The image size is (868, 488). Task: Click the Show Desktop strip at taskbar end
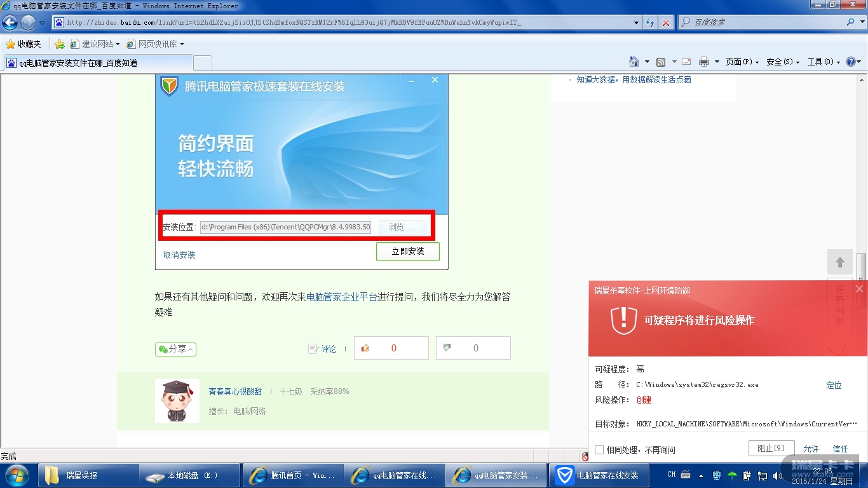pyautogui.click(x=864, y=475)
